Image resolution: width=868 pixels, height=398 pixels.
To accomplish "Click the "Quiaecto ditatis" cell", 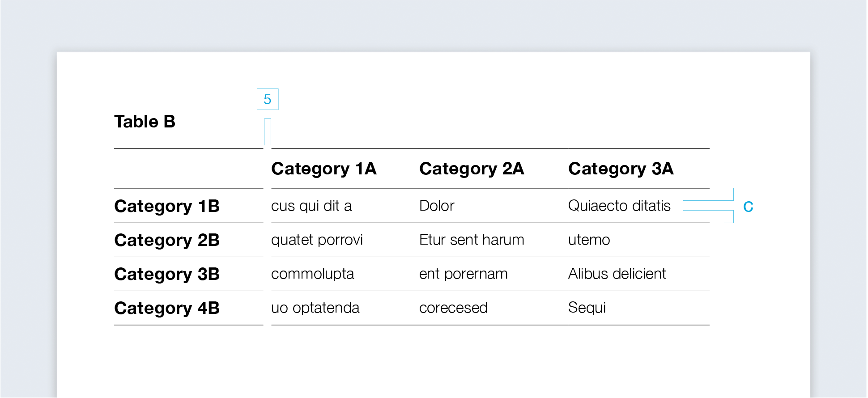I will coord(619,206).
